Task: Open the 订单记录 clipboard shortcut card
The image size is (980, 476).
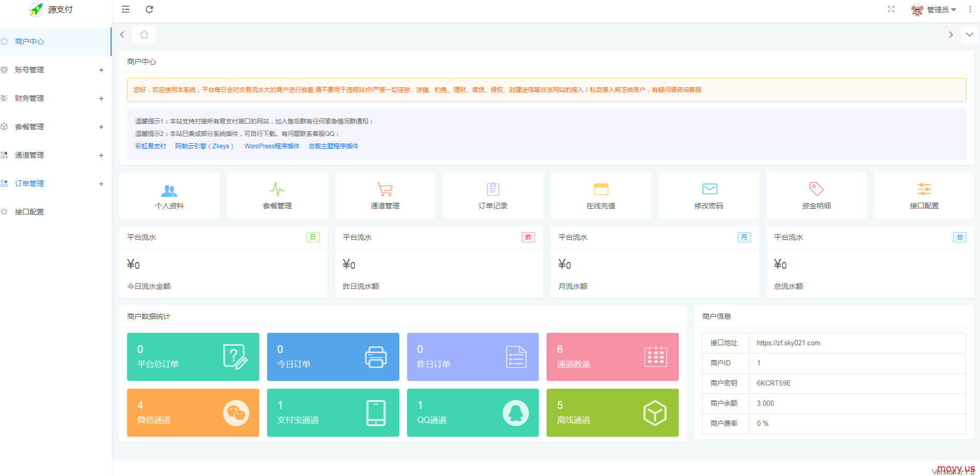Action: click(493, 196)
